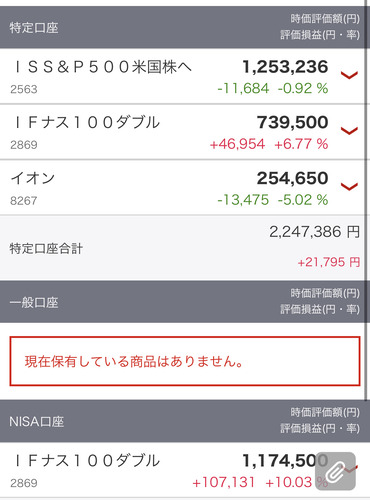Click the stock code 8267

[x=24, y=201]
